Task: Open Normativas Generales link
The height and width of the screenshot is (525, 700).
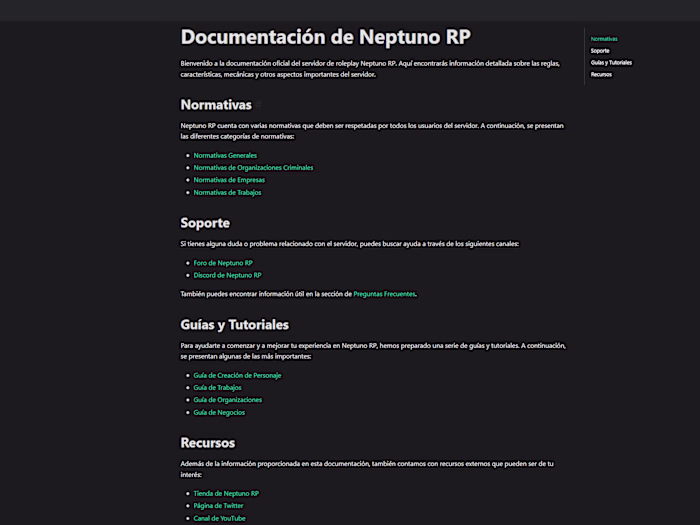Action: tap(225, 155)
